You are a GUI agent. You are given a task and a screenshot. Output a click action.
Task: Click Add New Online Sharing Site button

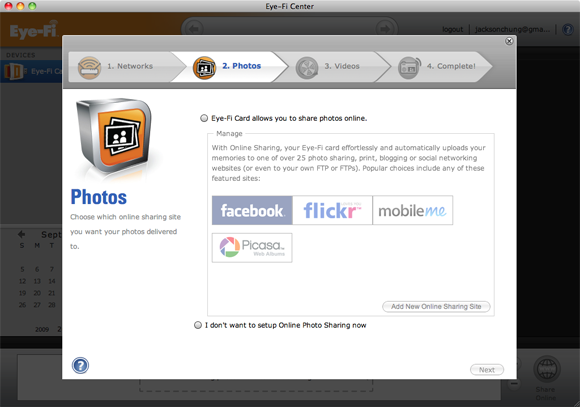pyautogui.click(x=436, y=306)
